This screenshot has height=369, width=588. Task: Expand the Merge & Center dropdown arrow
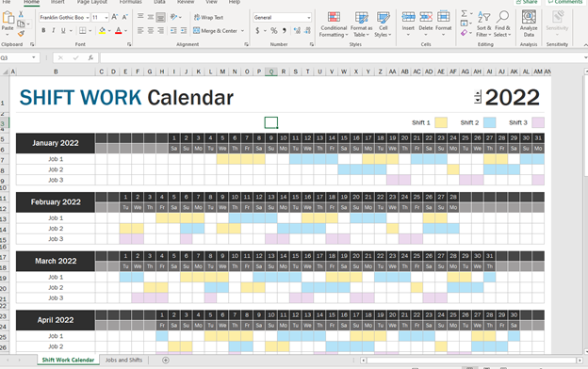tap(242, 31)
